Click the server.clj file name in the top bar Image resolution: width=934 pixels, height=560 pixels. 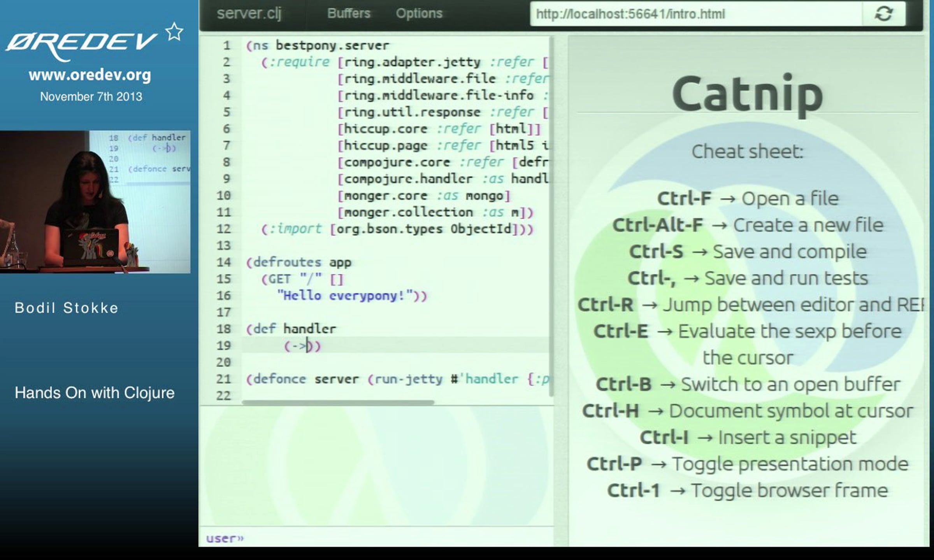pyautogui.click(x=249, y=14)
